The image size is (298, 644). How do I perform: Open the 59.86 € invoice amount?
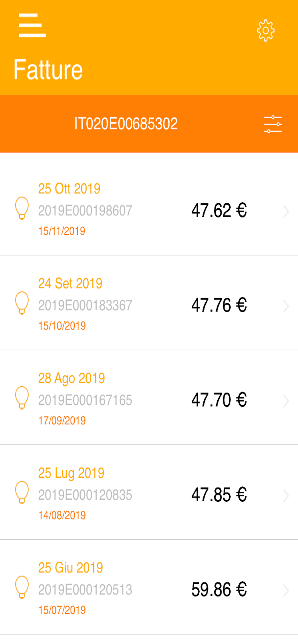click(219, 590)
